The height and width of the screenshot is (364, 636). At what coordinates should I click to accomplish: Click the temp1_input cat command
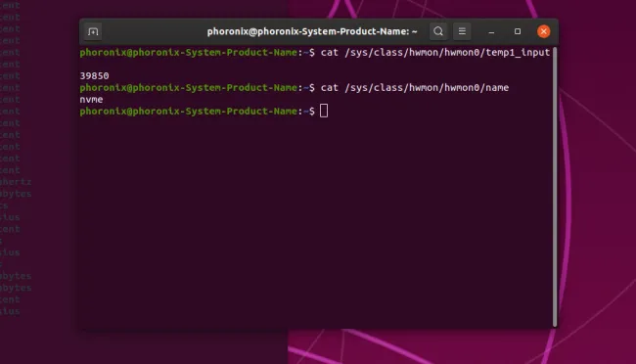point(435,53)
